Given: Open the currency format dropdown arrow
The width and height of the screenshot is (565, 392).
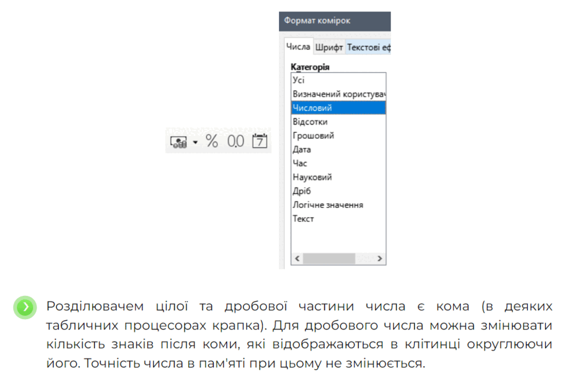Looking at the screenshot, I should (195, 142).
